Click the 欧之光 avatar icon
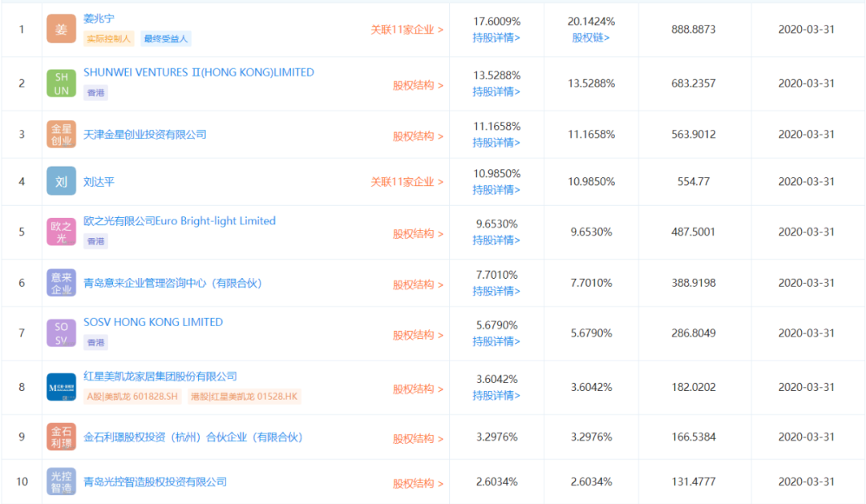 coord(61,232)
